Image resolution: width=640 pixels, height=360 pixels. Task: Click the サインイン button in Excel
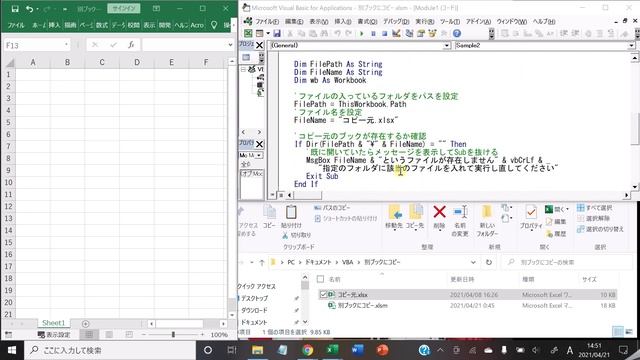pos(124,9)
